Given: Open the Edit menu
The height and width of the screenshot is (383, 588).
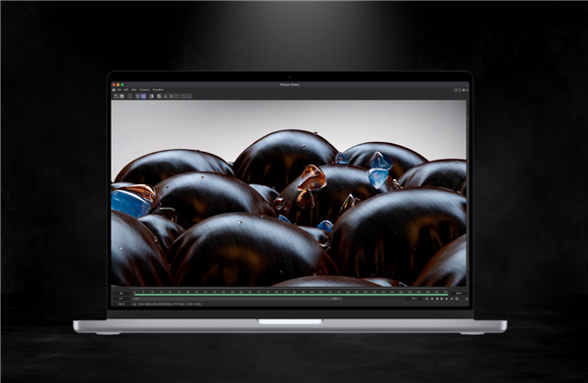Looking at the screenshot, I should tap(126, 90).
